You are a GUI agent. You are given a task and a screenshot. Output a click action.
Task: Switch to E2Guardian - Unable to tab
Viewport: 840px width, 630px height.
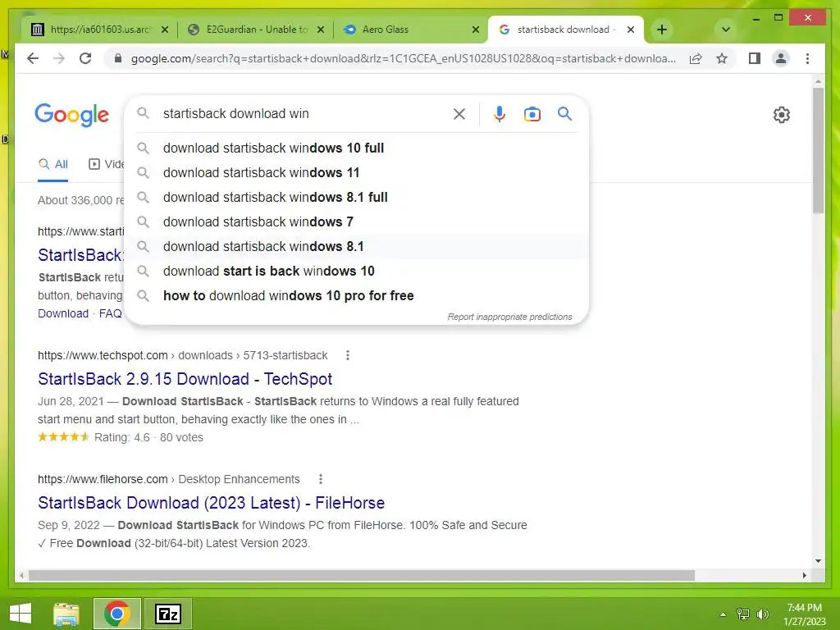pos(256,30)
